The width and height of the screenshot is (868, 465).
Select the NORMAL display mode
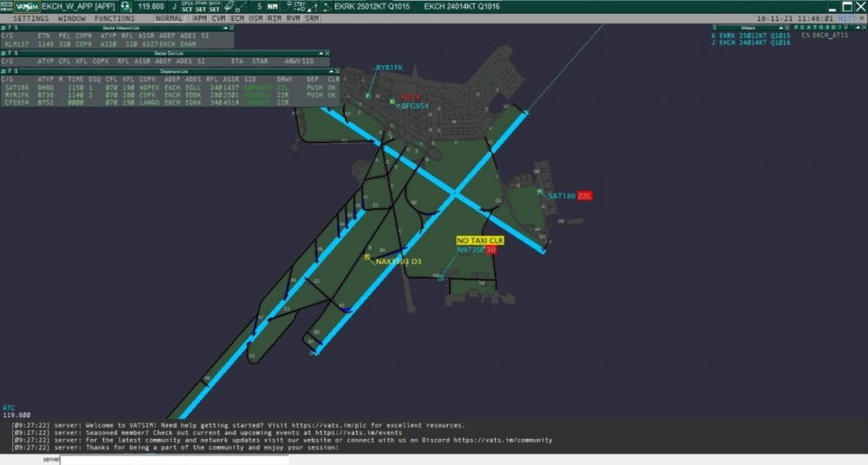tap(169, 18)
